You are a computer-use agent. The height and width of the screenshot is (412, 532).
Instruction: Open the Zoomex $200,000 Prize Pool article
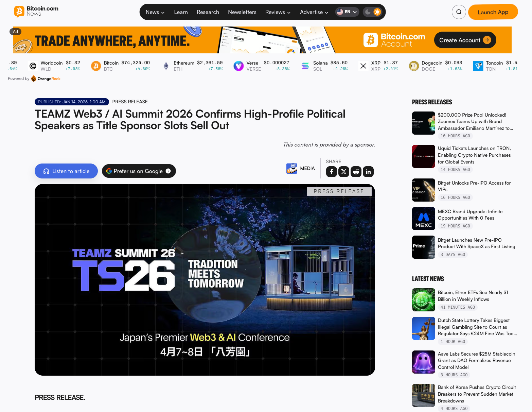coord(475,121)
